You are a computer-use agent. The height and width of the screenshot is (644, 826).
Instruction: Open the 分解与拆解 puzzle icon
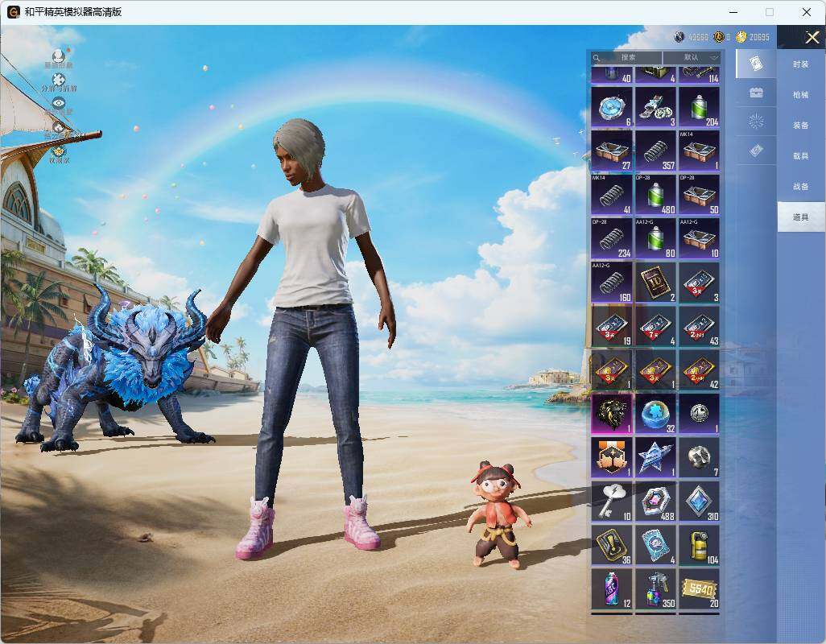(x=59, y=80)
